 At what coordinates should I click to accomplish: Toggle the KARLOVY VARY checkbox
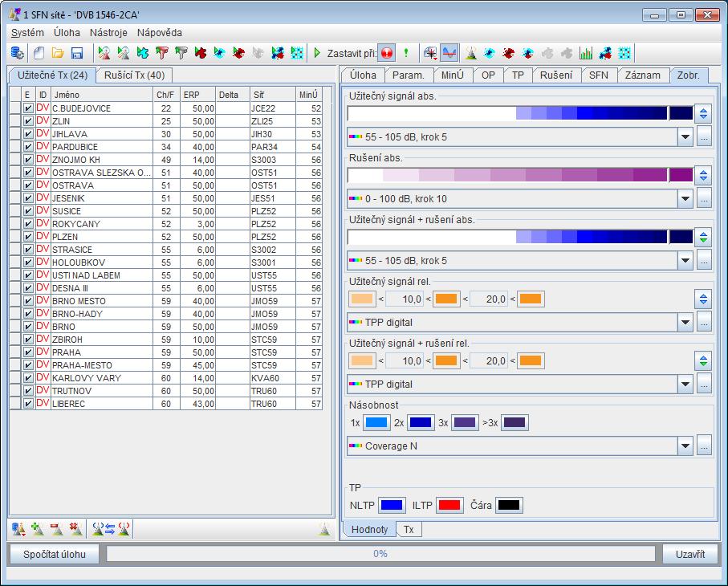(x=28, y=378)
